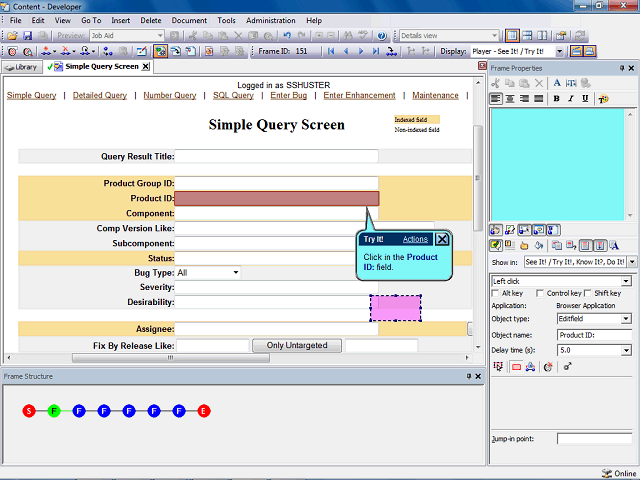Screen dimensions: 640x480
Task: Select the red E end node
Action: pos(204,411)
